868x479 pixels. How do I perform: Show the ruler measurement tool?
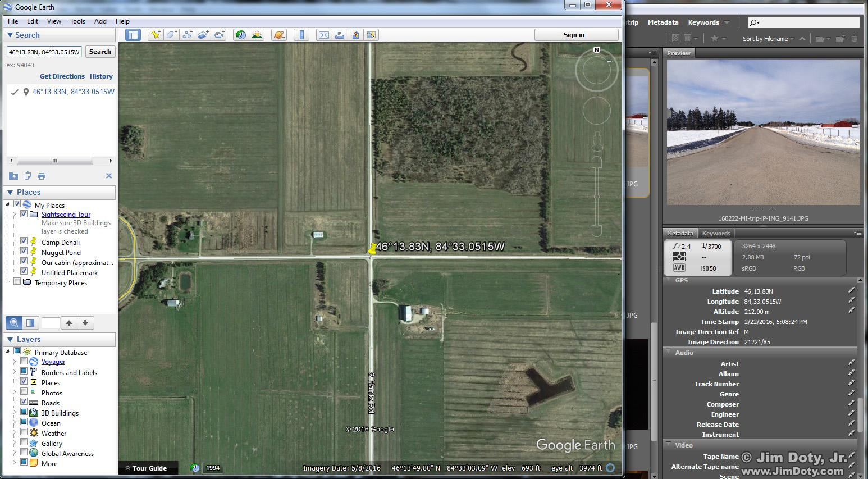tap(301, 35)
